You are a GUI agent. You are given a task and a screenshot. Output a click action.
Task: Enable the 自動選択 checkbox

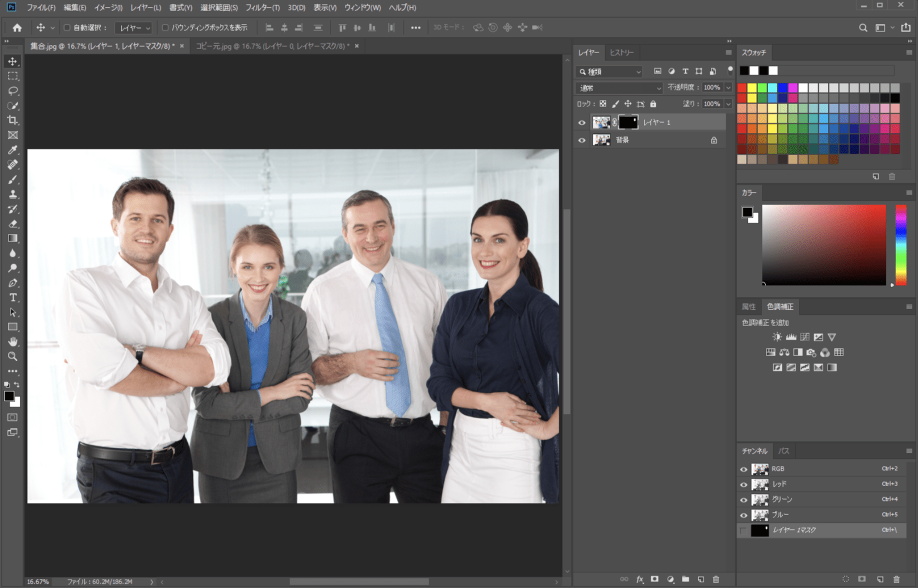tap(67, 27)
